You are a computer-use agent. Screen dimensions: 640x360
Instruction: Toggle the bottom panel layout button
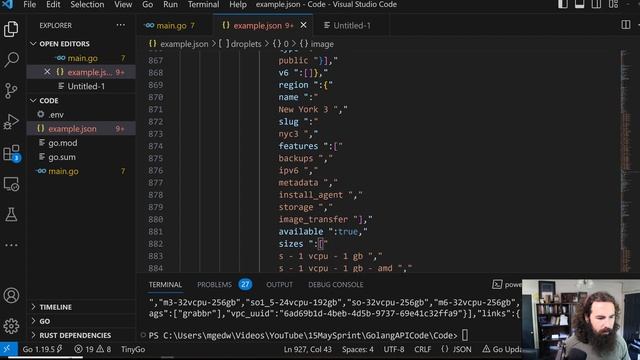tap(579, 4)
